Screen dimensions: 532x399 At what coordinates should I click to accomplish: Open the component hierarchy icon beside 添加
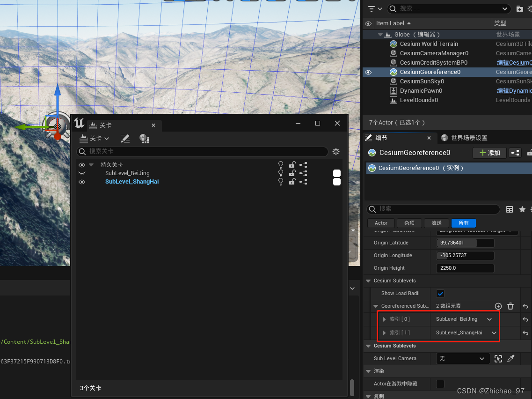tap(516, 153)
